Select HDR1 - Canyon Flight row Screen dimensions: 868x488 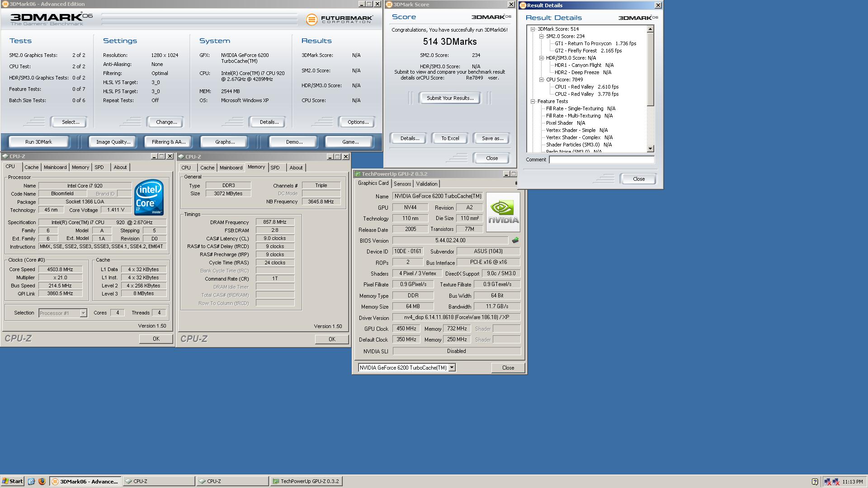[584, 65]
